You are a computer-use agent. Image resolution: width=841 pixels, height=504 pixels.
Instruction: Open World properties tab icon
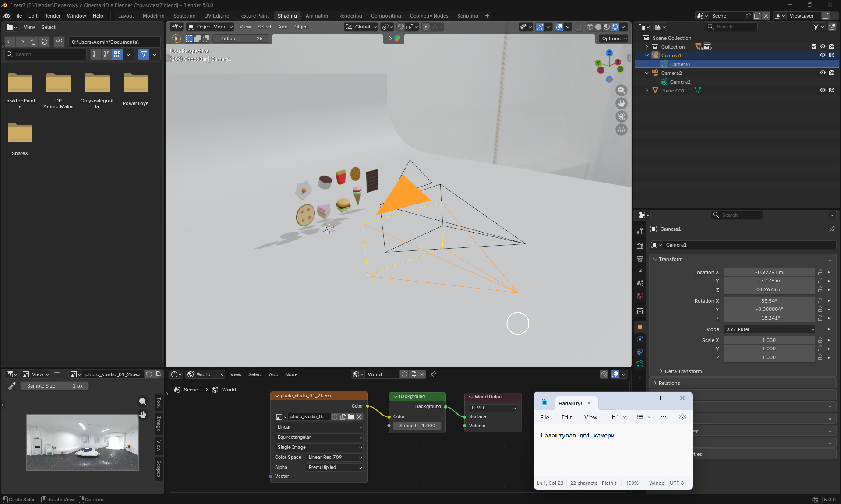coord(640,296)
